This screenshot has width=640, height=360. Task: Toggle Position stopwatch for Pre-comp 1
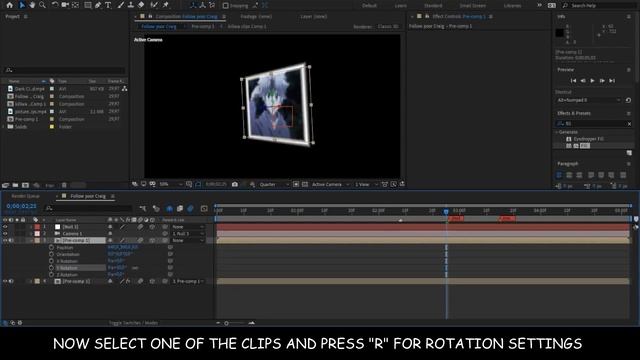51,248
